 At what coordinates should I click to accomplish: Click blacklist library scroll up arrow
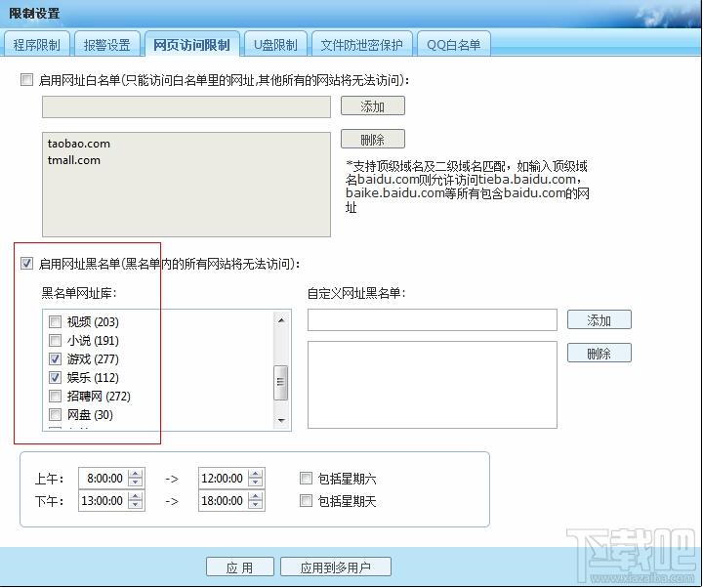(281, 320)
